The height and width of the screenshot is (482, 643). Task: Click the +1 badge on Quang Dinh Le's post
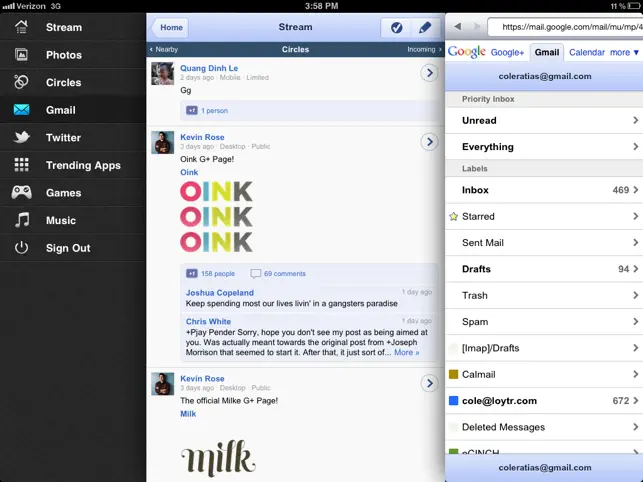192,110
